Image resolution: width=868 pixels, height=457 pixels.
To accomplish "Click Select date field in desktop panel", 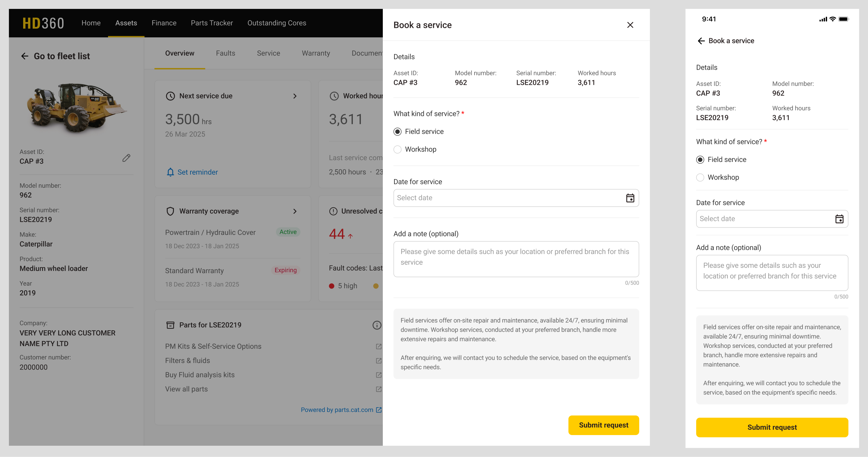I will (516, 198).
